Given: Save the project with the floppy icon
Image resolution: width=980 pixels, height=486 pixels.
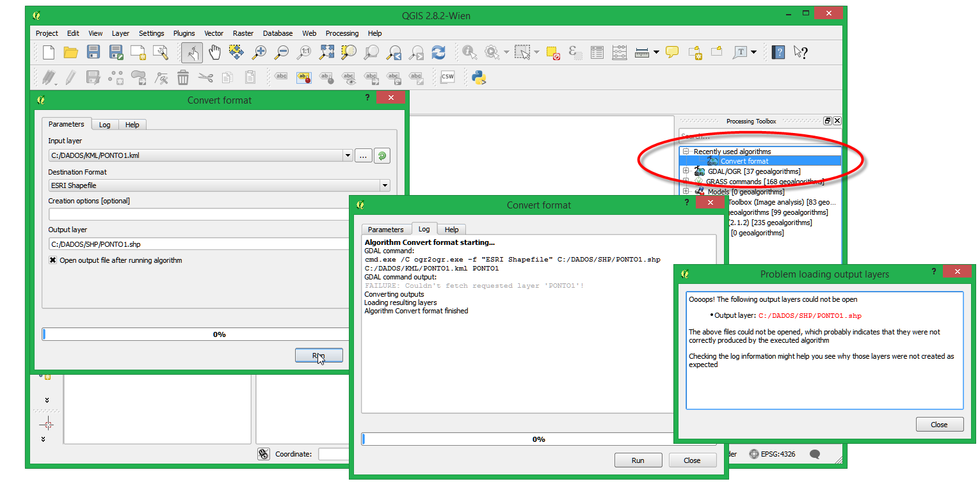Looking at the screenshot, I should click(93, 52).
